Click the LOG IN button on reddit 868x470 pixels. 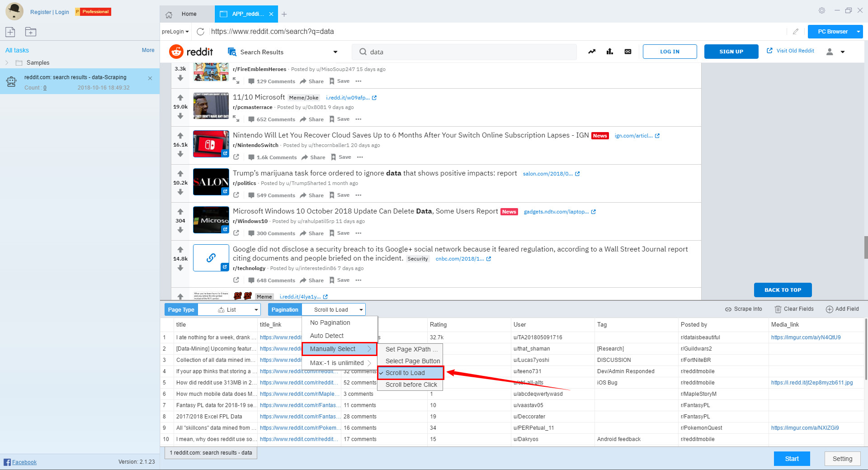coord(670,52)
